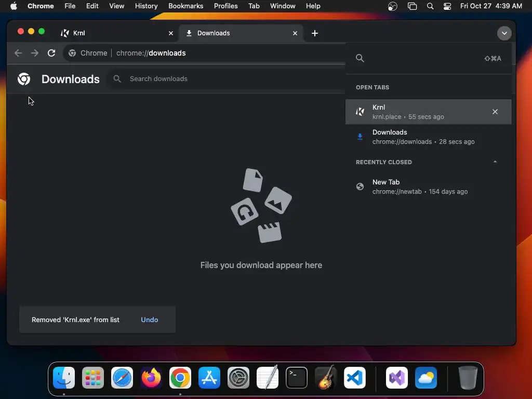This screenshot has width=532, height=399.
Task: Launch Safari from the Dock
Action: tap(122, 378)
